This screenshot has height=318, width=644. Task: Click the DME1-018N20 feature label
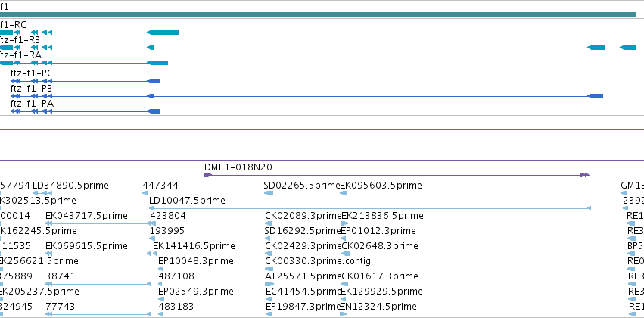coord(238,167)
